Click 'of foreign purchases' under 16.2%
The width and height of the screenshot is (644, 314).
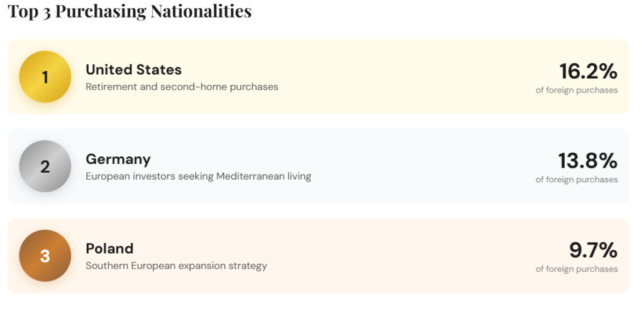pyautogui.click(x=577, y=90)
